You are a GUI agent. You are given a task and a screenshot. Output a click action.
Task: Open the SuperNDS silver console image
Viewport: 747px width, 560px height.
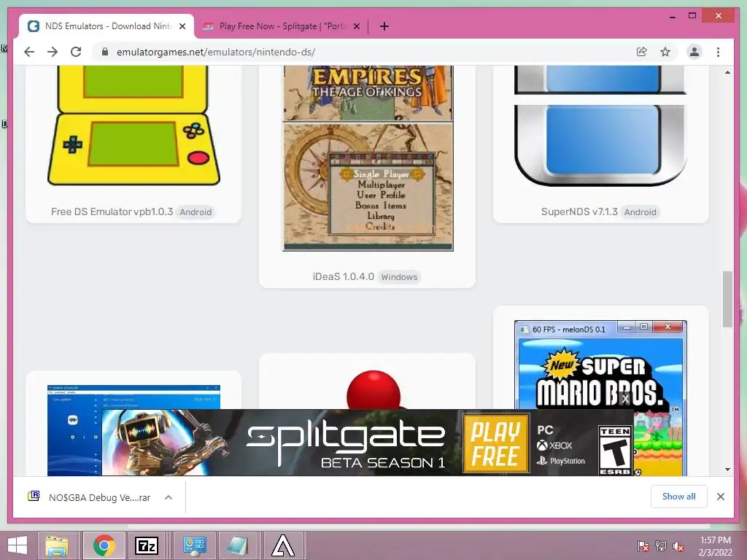pos(600,125)
